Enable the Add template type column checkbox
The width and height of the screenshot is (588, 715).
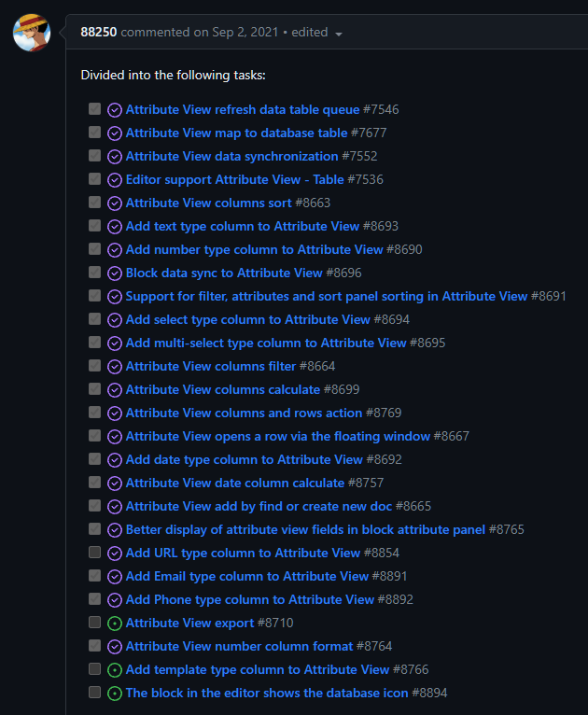click(x=94, y=668)
